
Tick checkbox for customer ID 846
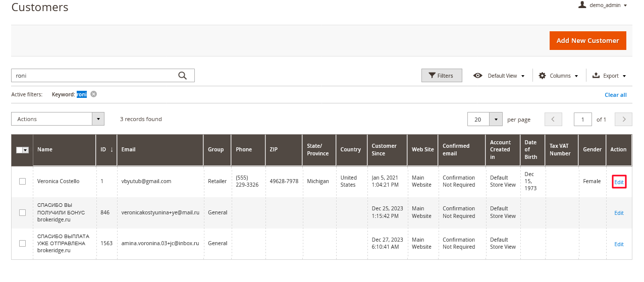coord(22,213)
